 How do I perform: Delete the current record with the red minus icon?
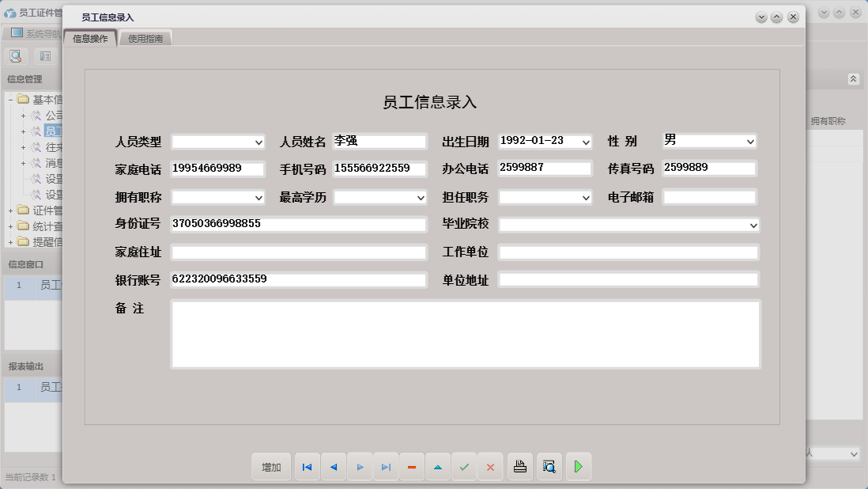pos(411,467)
